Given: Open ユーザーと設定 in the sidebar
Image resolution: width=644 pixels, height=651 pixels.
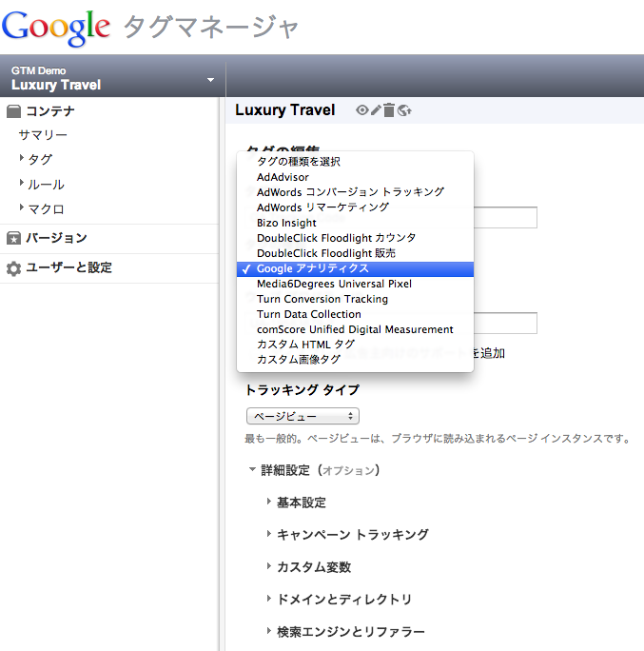Looking at the screenshot, I should [x=68, y=267].
